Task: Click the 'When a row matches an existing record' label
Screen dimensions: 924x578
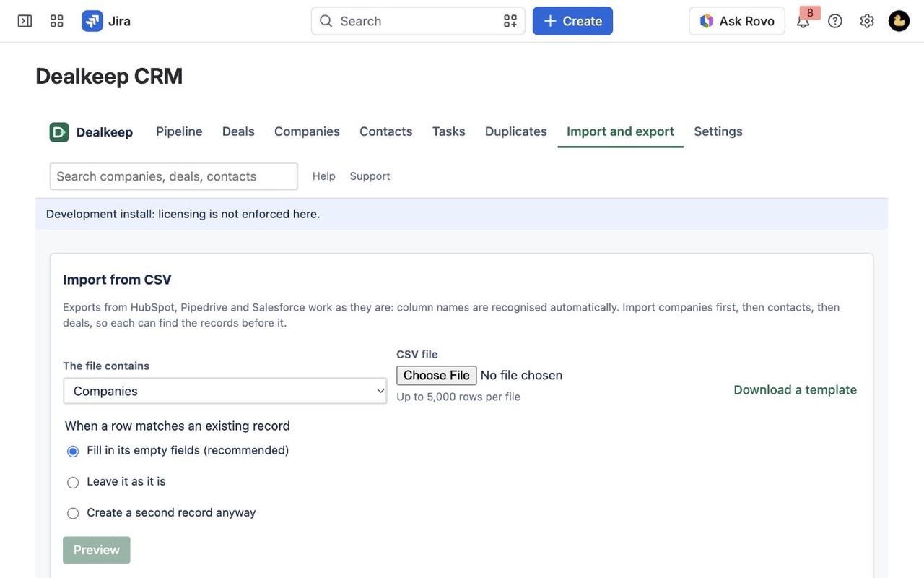Action: pyautogui.click(x=178, y=426)
